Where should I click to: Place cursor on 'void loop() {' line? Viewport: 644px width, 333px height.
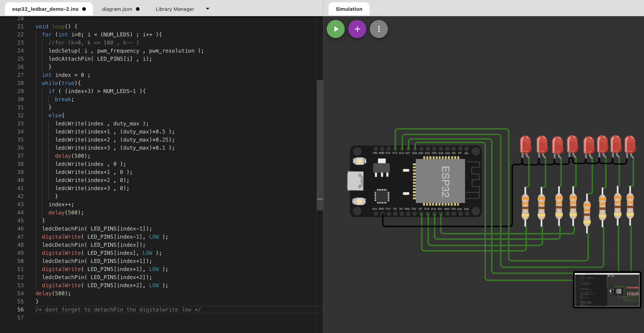(x=56, y=26)
